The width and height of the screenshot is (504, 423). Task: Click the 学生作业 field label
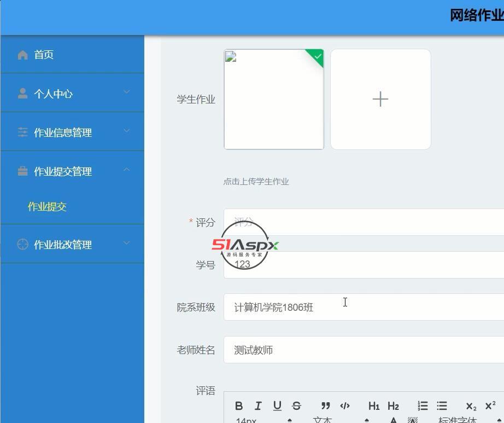point(196,100)
